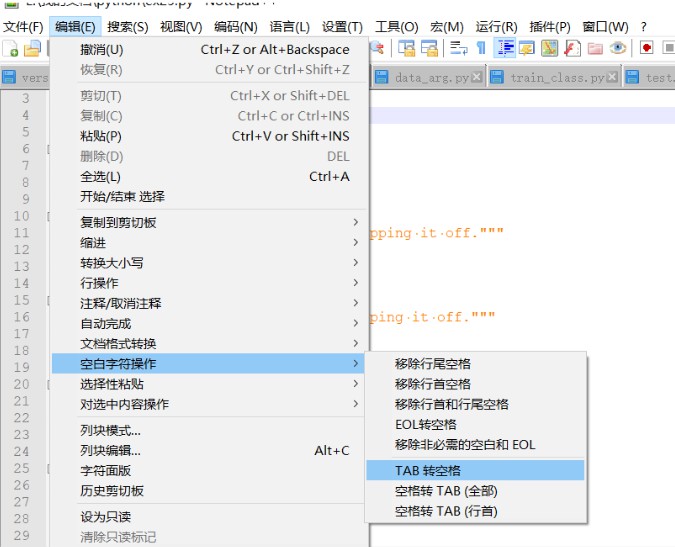Expand the 行操作 submenu
675x547 pixels.
click(210, 283)
